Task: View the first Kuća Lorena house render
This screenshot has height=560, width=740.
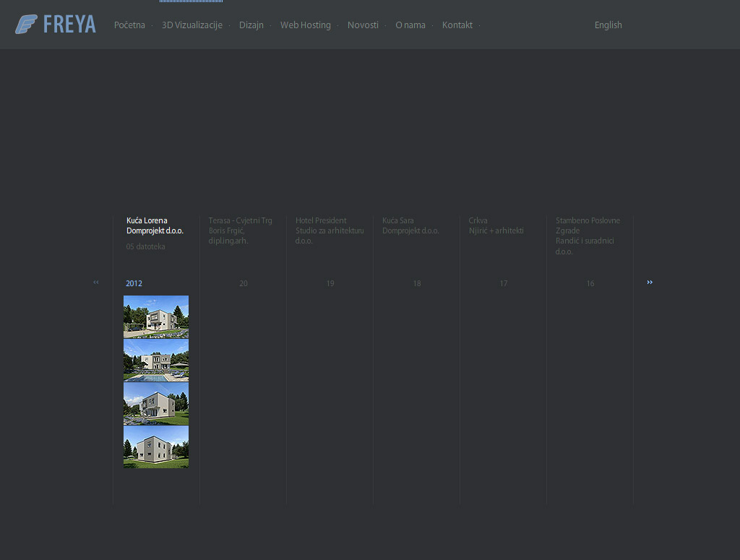Action: click(156, 316)
